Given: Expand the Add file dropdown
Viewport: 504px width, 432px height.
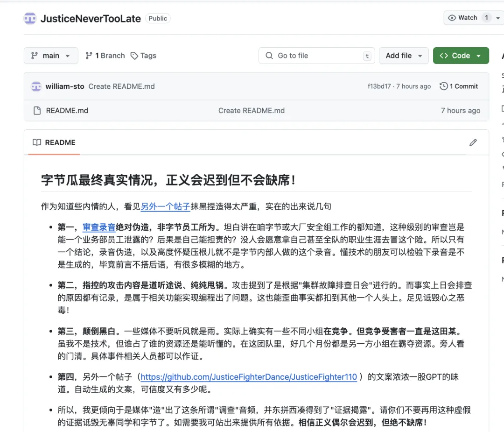Looking at the screenshot, I should click(404, 56).
